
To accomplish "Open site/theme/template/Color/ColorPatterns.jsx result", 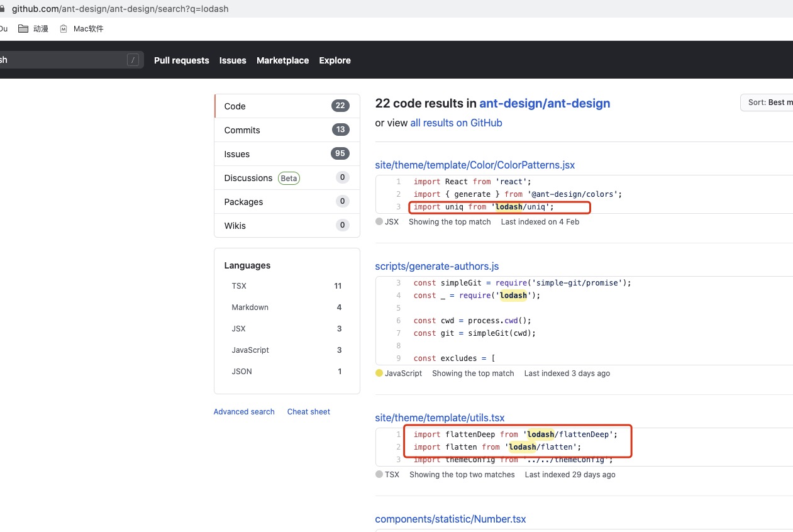I will [x=475, y=165].
